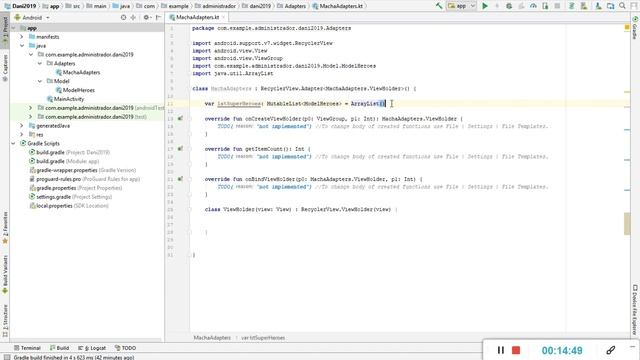This screenshot has width=640, height=360.
Task: Click the recorder pen annotation icon
Action: click(x=611, y=350)
